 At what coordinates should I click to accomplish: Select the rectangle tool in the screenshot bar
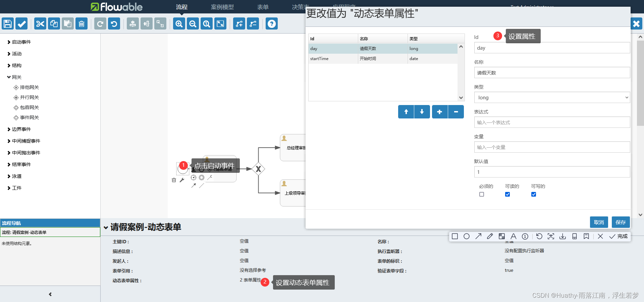coord(455,236)
